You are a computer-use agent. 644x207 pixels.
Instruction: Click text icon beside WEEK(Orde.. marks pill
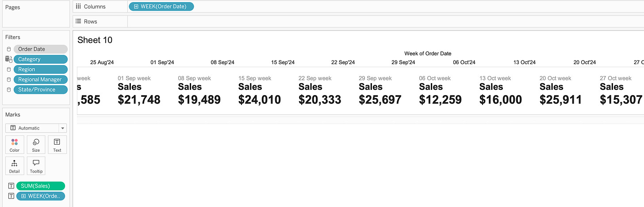pos(11,196)
